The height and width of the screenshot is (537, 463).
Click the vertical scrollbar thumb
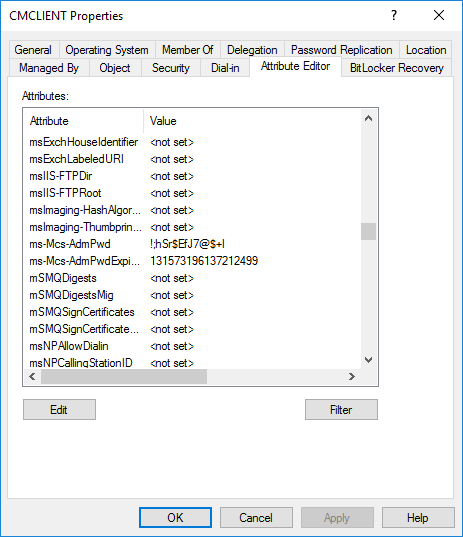click(368, 232)
